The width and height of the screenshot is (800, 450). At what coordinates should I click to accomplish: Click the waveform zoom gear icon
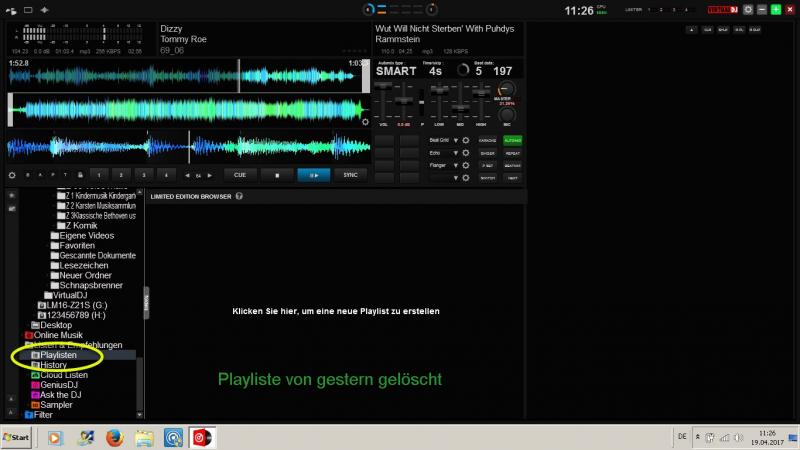click(x=365, y=122)
